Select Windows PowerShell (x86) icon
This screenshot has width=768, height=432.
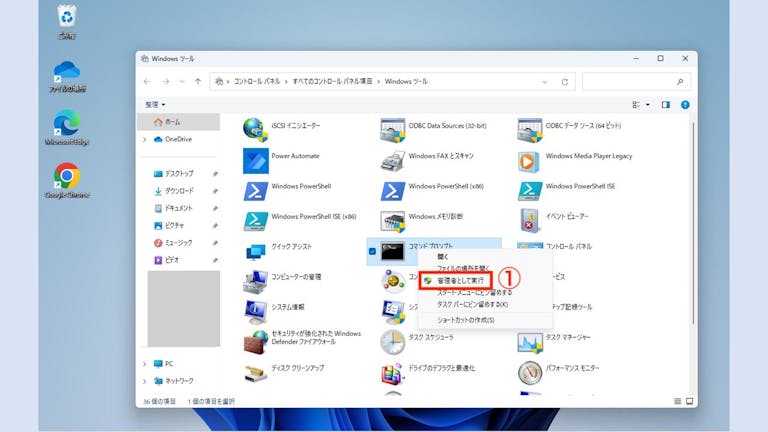[392, 191]
